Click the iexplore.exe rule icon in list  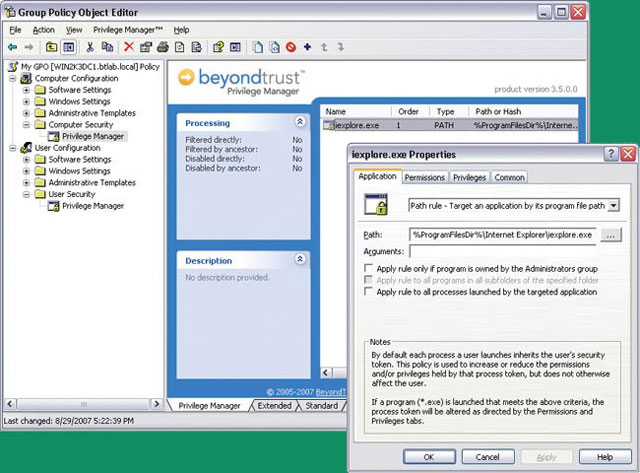(x=329, y=125)
